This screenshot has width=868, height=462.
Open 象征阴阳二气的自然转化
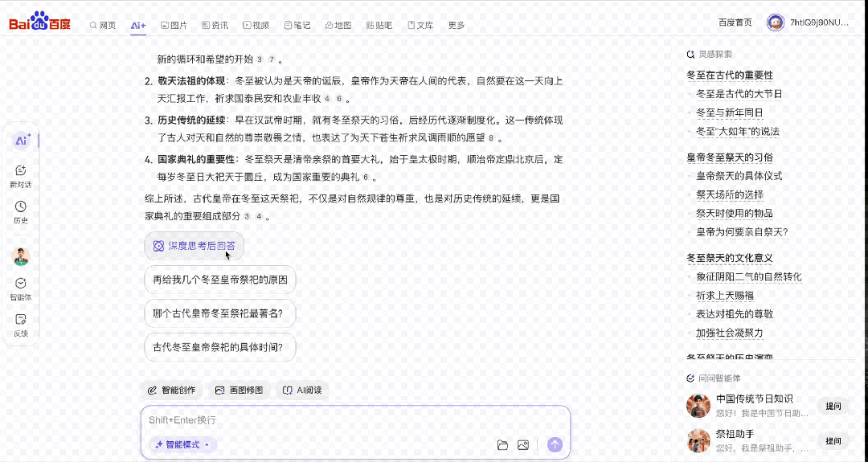pos(748,276)
